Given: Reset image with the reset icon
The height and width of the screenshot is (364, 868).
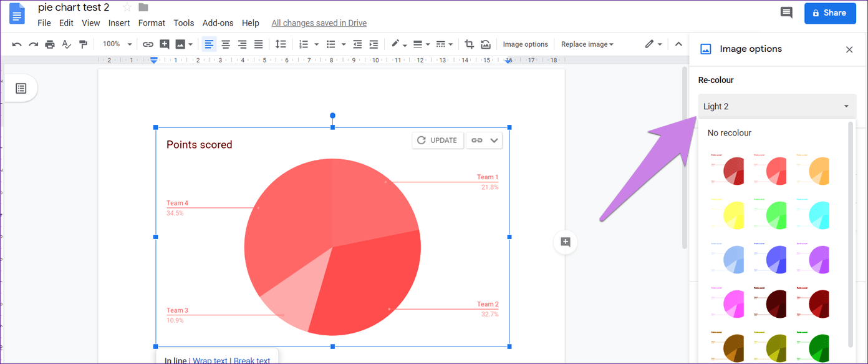Looking at the screenshot, I should click(486, 44).
